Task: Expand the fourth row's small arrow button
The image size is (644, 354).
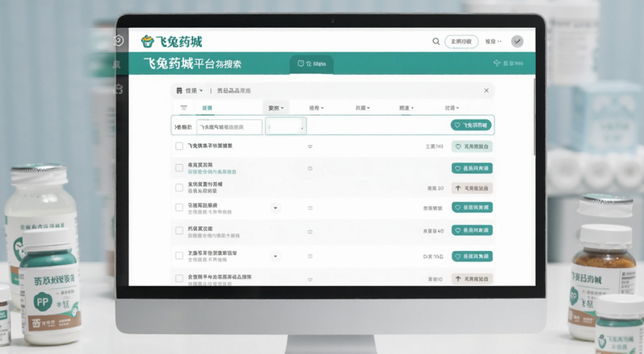Action: tap(275, 208)
